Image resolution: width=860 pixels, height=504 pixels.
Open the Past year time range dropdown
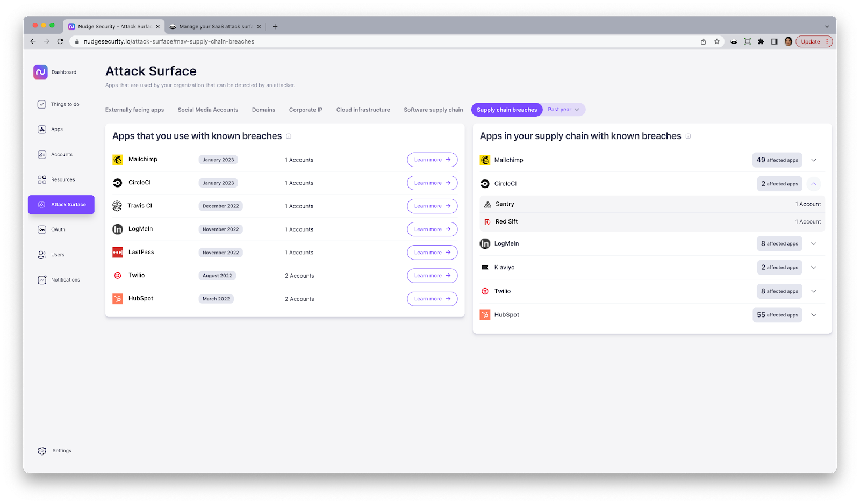(562, 110)
